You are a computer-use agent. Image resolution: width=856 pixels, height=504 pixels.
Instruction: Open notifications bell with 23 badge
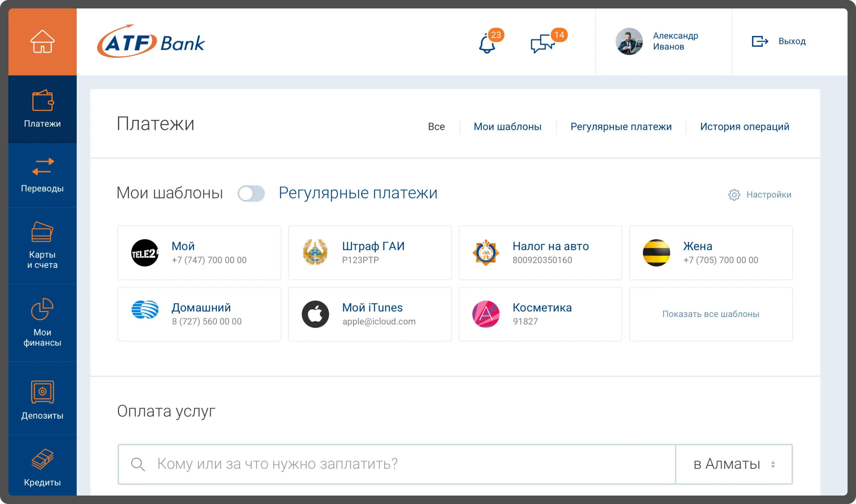[x=487, y=44]
